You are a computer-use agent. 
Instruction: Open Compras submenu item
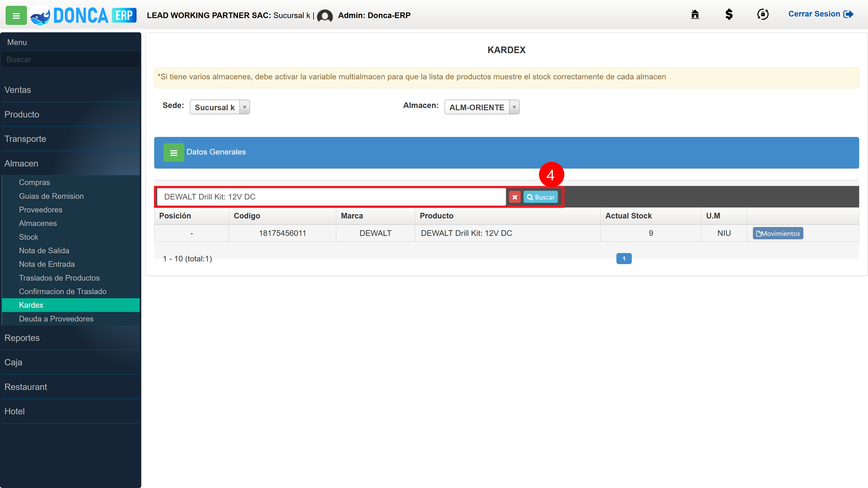coord(71,182)
